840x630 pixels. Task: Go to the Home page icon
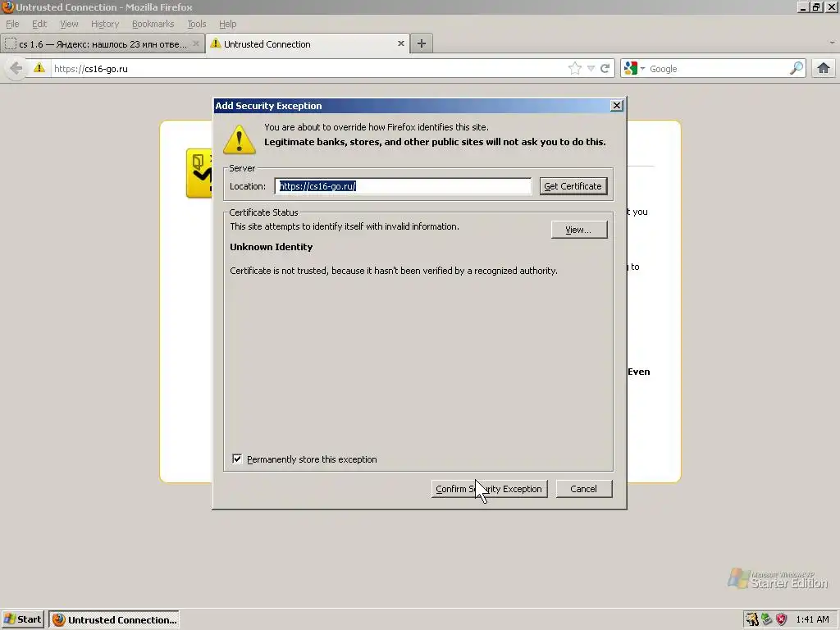click(x=824, y=68)
